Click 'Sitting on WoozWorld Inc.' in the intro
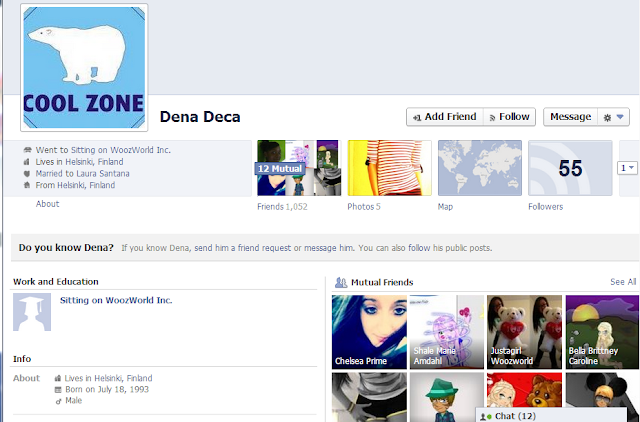This screenshot has width=640, height=422. pos(120,150)
